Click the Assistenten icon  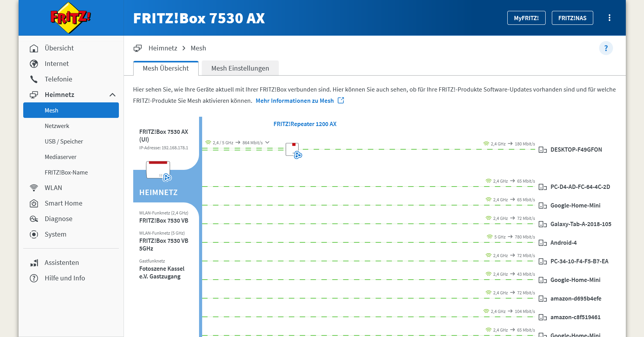click(x=34, y=263)
